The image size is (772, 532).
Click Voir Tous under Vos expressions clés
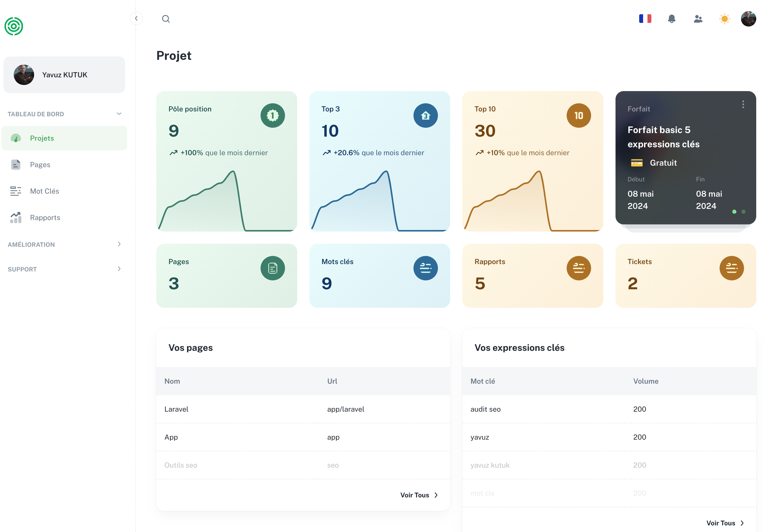[x=725, y=523]
